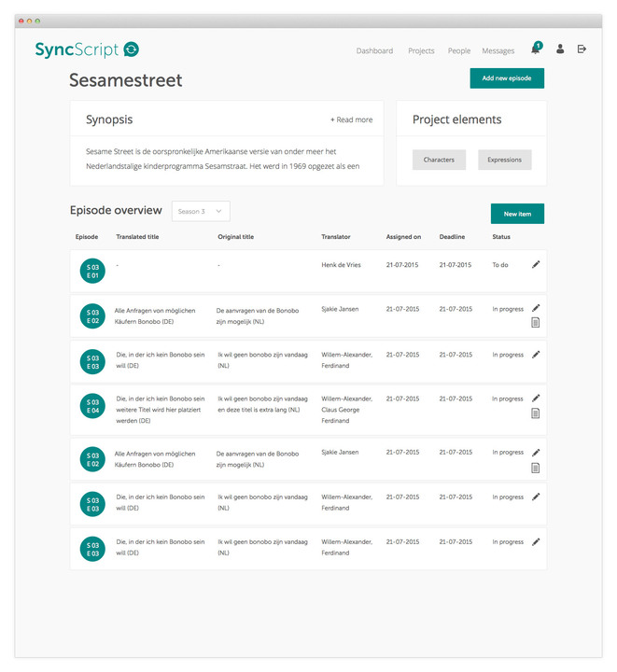Click the Project elements heading
The width and height of the screenshot is (617, 672).
pyautogui.click(x=456, y=119)
